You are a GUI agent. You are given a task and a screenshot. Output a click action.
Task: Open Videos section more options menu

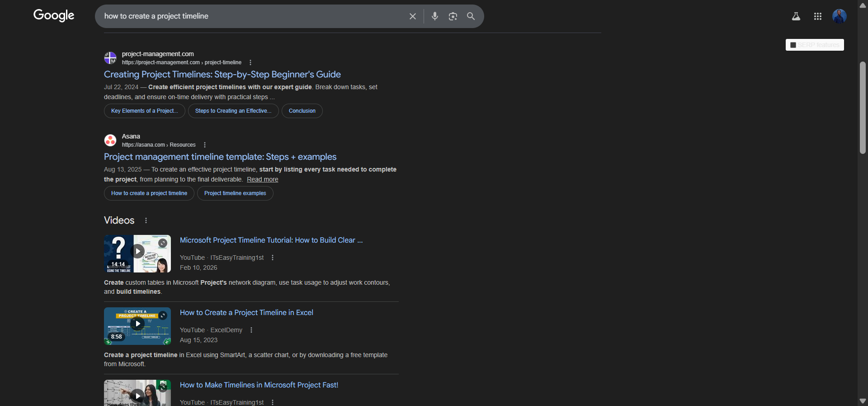click(146, 220)
